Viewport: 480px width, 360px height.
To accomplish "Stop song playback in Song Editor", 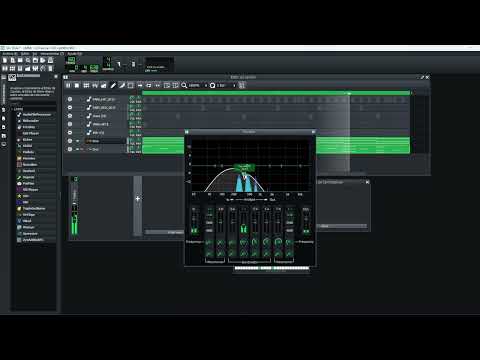I will coord(77,86).
